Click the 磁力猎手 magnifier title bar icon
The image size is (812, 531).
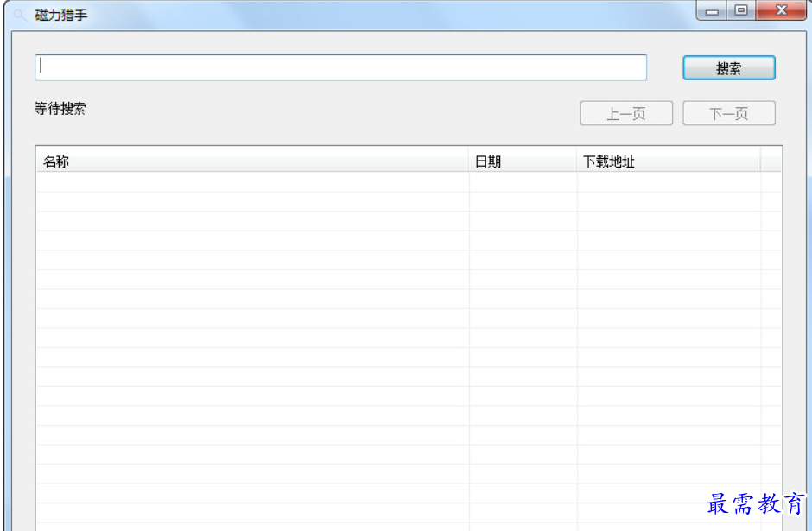point(19,15)
